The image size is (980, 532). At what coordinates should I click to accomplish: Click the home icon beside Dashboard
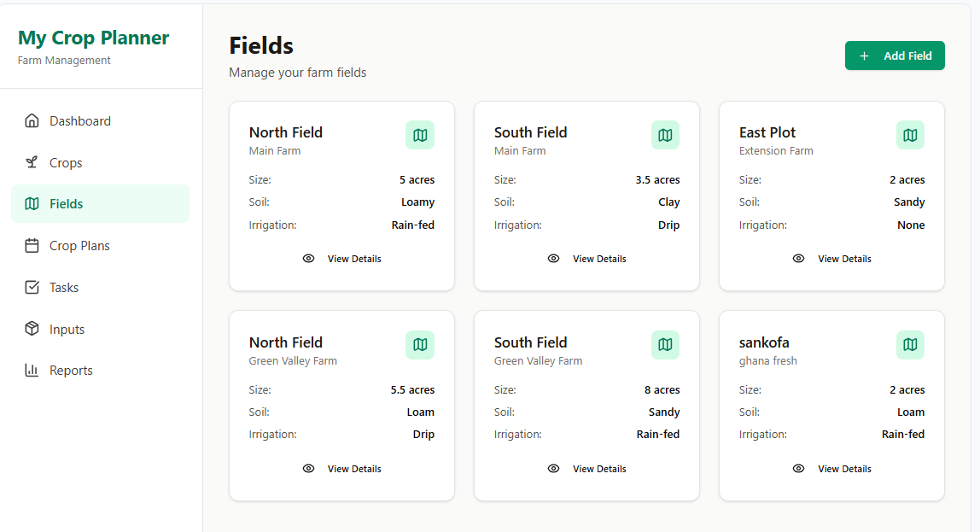(x=32, y=120)
